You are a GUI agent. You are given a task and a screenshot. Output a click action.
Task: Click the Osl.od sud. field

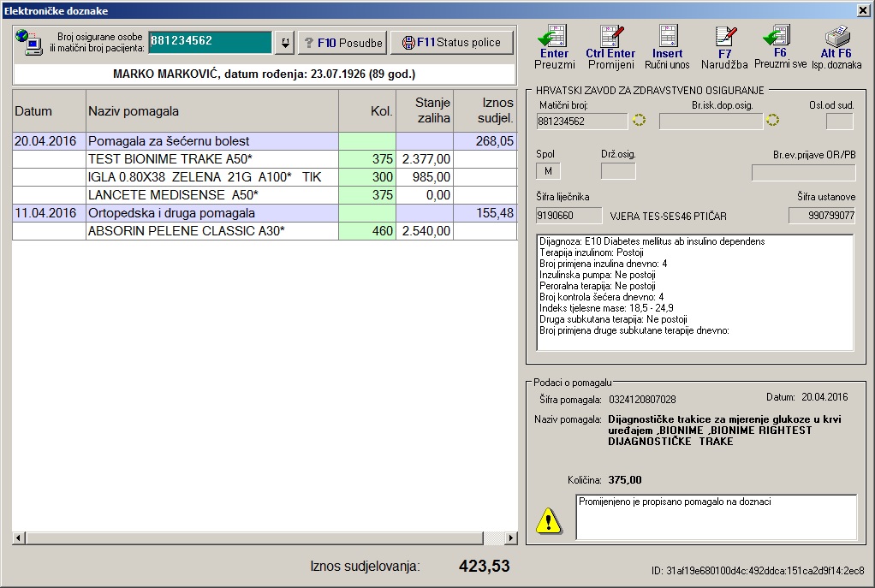coord(839,121)
